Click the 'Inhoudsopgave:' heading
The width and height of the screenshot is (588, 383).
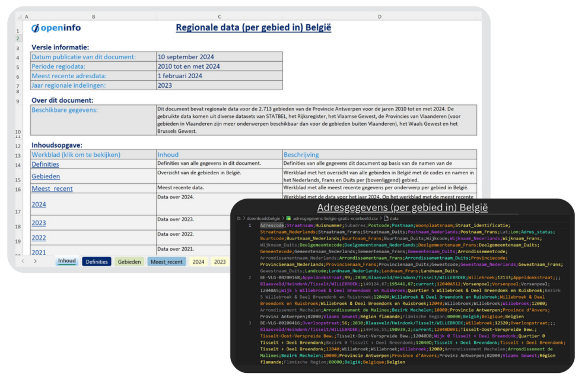(x=56, y=145)
